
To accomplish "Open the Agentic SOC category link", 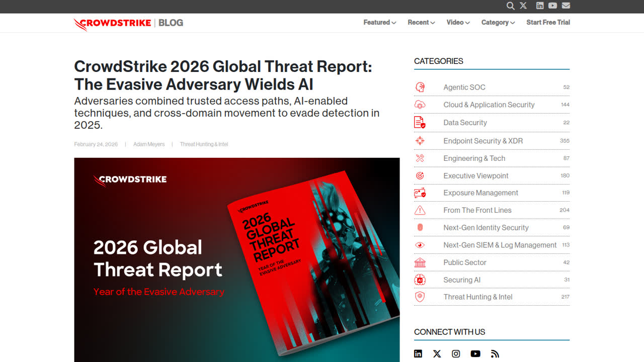I will 464,87.
